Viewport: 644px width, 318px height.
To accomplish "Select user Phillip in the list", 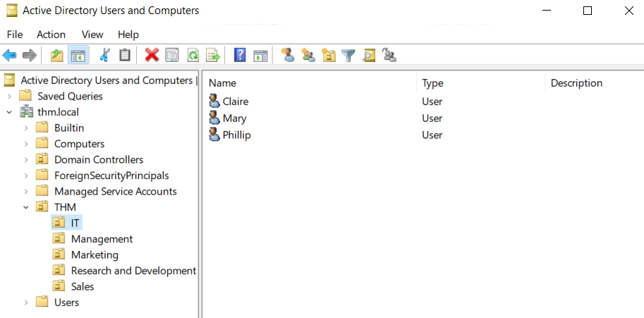I will click(236, 135).
